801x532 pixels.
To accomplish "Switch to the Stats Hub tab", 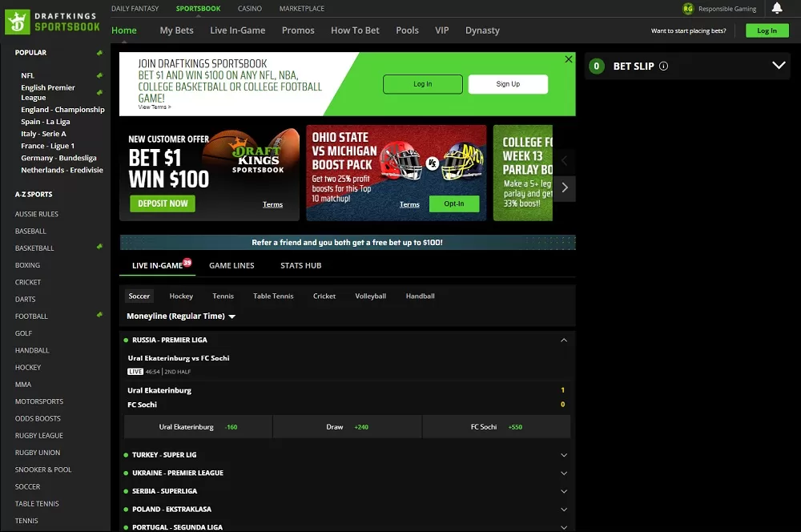I will tap(301, 265).
